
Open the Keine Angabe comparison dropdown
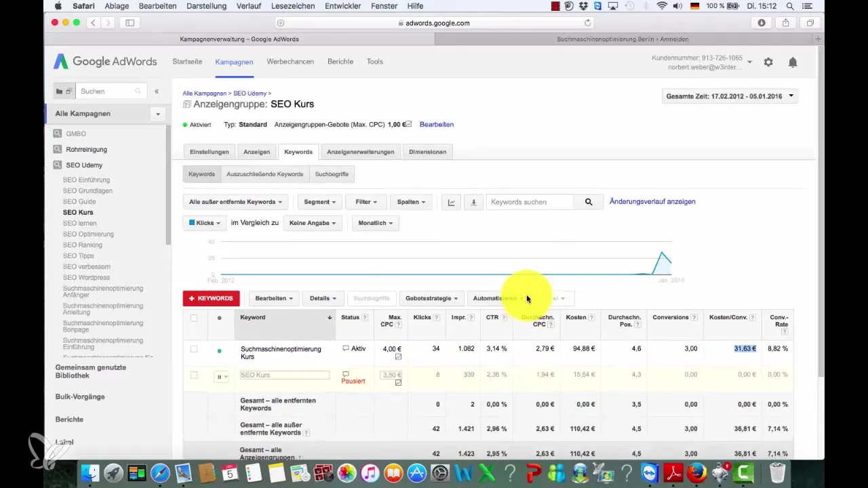coord(313,222)
